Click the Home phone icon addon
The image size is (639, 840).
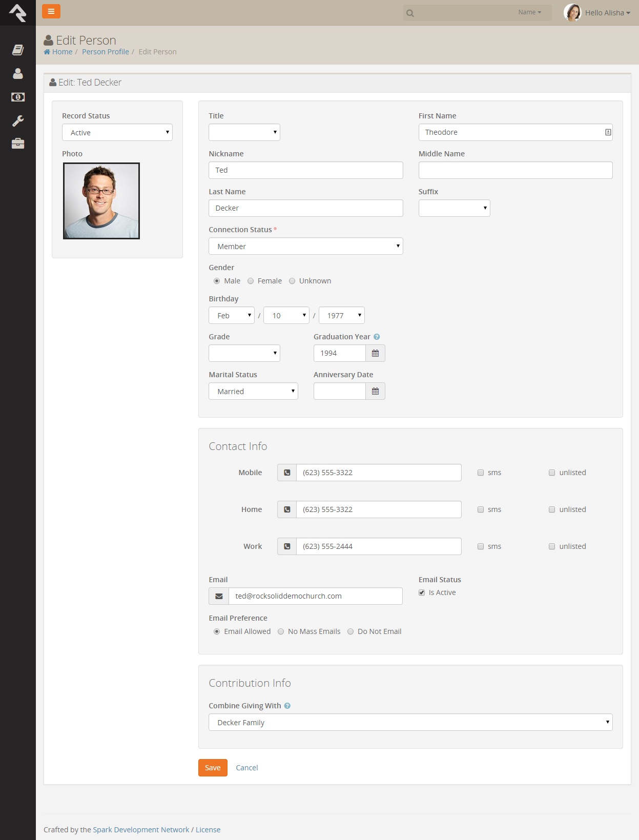287,509
